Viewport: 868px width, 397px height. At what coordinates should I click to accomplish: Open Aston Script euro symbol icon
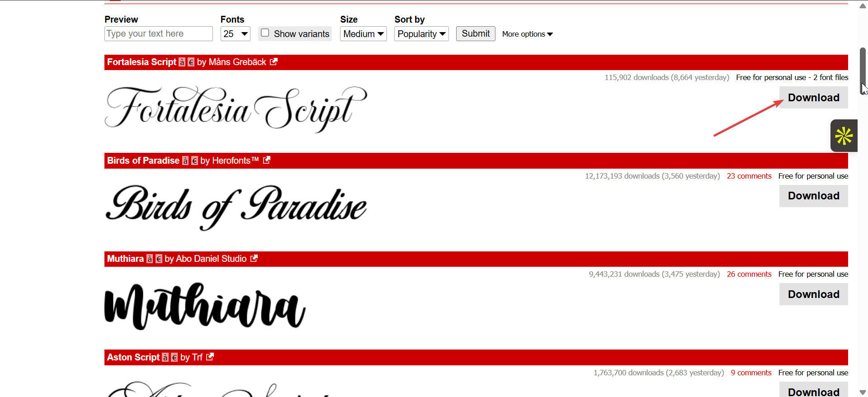click(175, 358)
